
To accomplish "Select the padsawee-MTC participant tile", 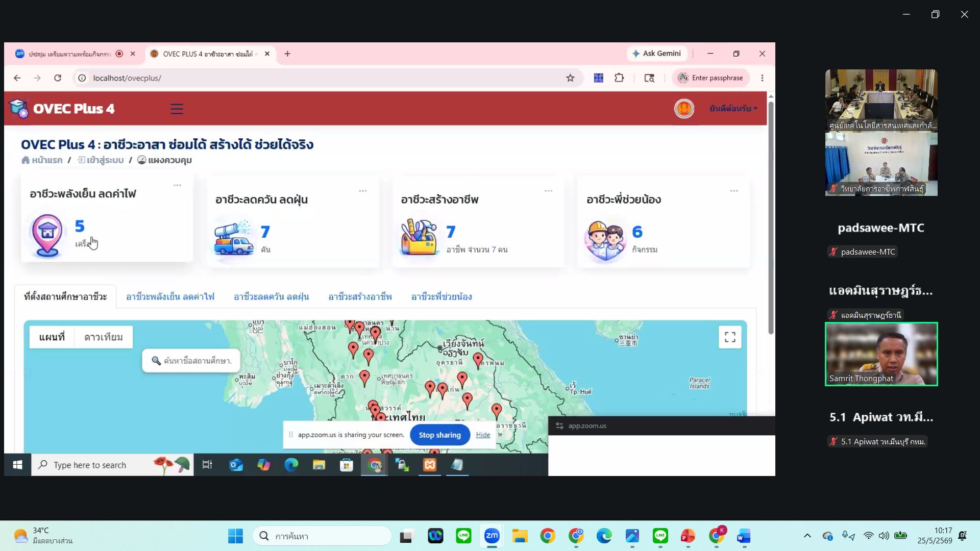I will (881, 228).
